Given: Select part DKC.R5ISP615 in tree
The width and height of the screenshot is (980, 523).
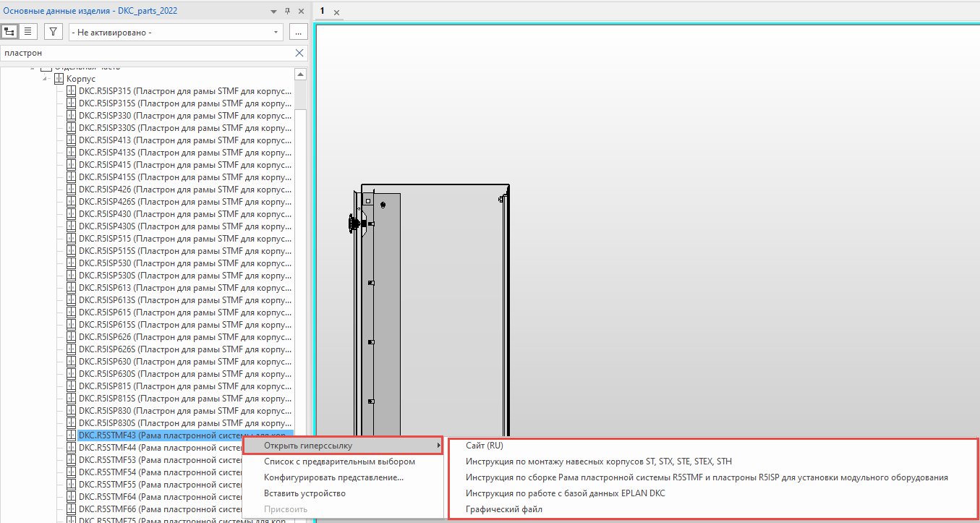Looking at the screenshot, I should (x=185, y=312).
